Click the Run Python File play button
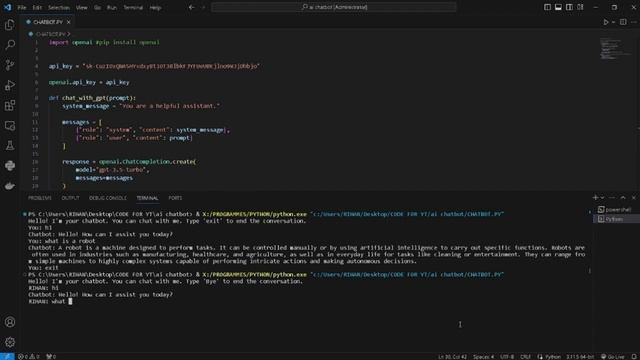This screenshot has height=360, width=640. pyautogui.click(x=606, y=22)
